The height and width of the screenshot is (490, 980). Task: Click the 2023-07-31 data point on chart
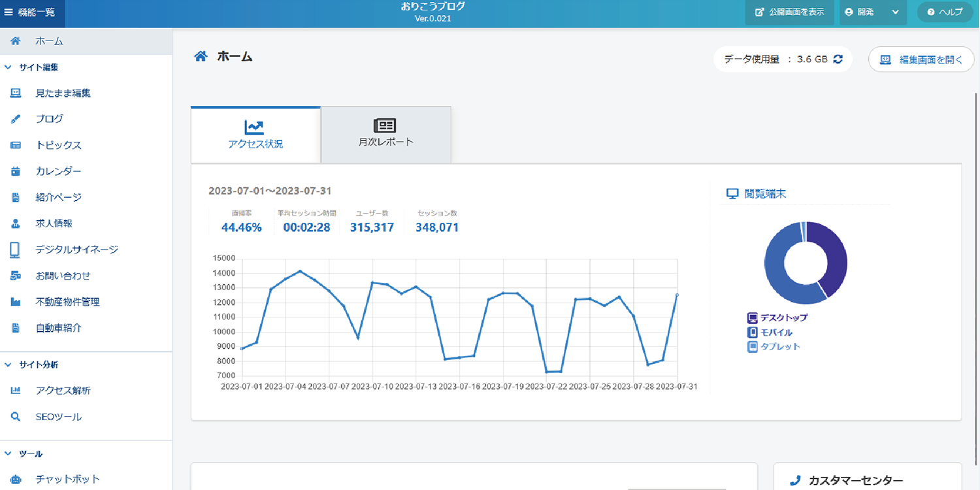(x=677, y=295)
